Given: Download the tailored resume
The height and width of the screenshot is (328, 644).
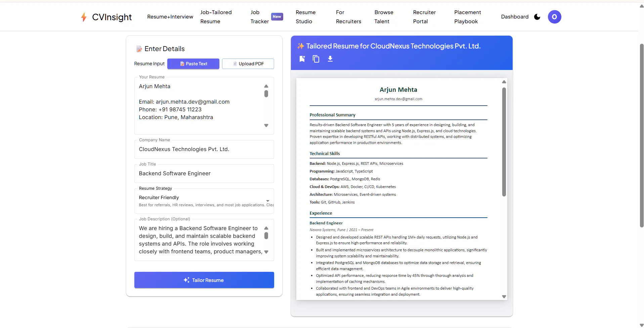Looking at the screenshot, I should click(330, 59).
